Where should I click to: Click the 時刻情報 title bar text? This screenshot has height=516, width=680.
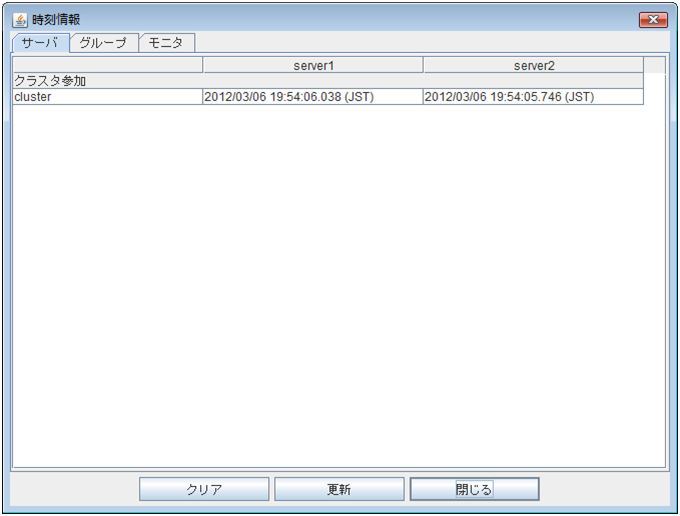[56, 20]
